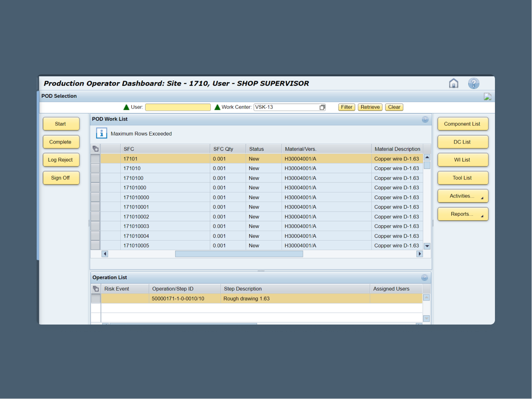This screenshot has height=399, width=532.
Task: Sort by the SFC column header
Action: [x=165, y=149]
